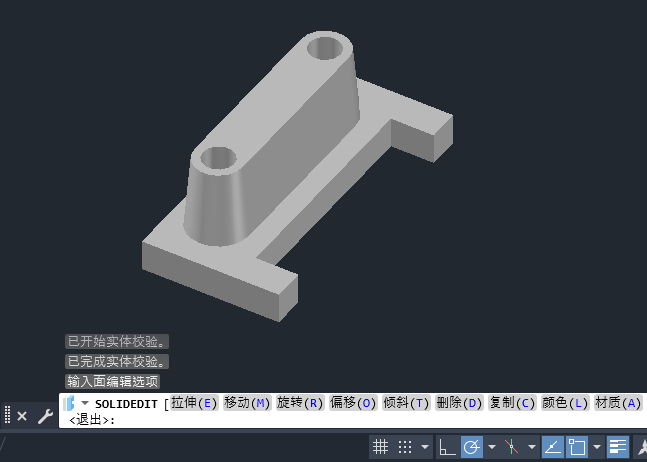Choose the 颜色(L) color option
The width and height of the screenshot is (647, 462).
[564, 403]
